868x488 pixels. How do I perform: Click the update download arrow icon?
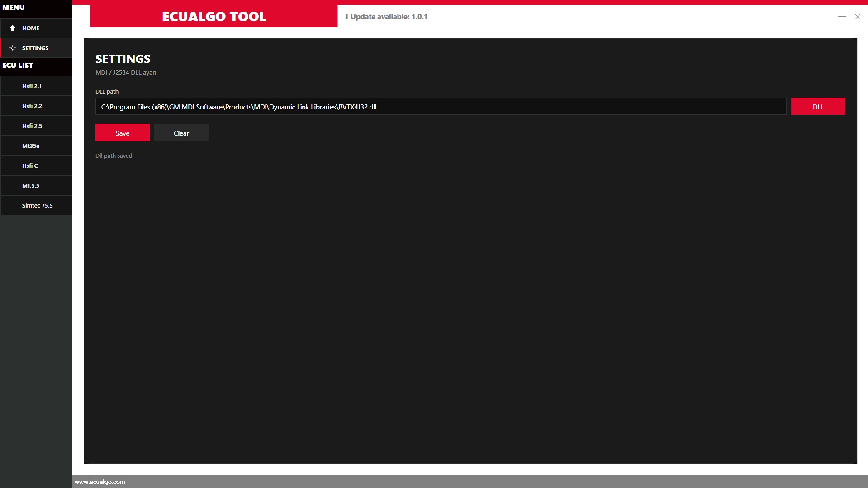(346, 16)
